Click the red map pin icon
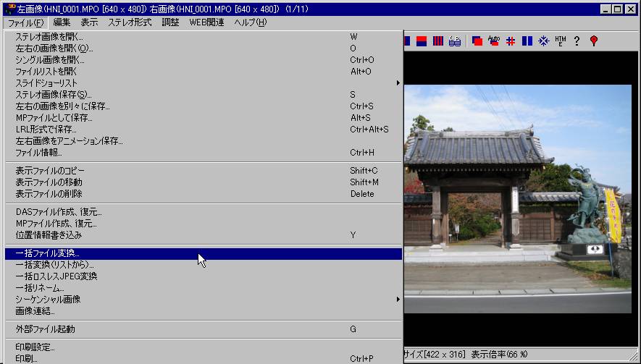The image size is (641, 364). coord(593,41)
